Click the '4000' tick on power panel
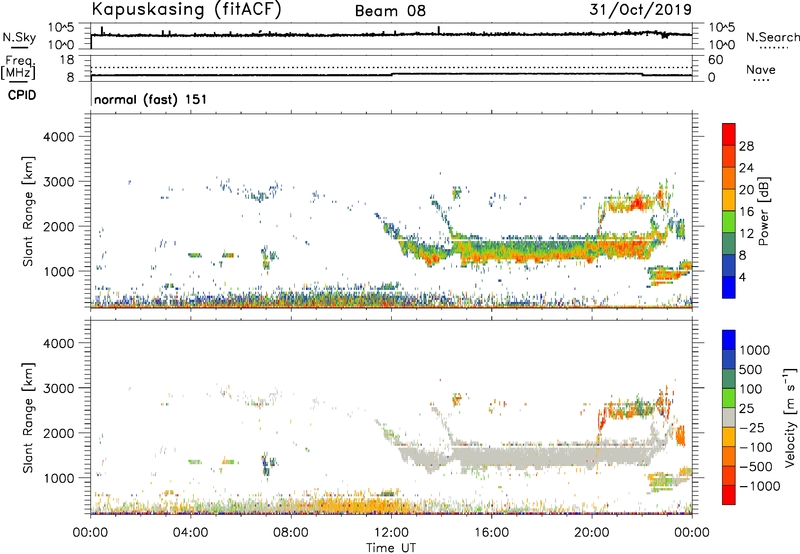The width and height of the screenshot is (800, 554). pos(58,137)
